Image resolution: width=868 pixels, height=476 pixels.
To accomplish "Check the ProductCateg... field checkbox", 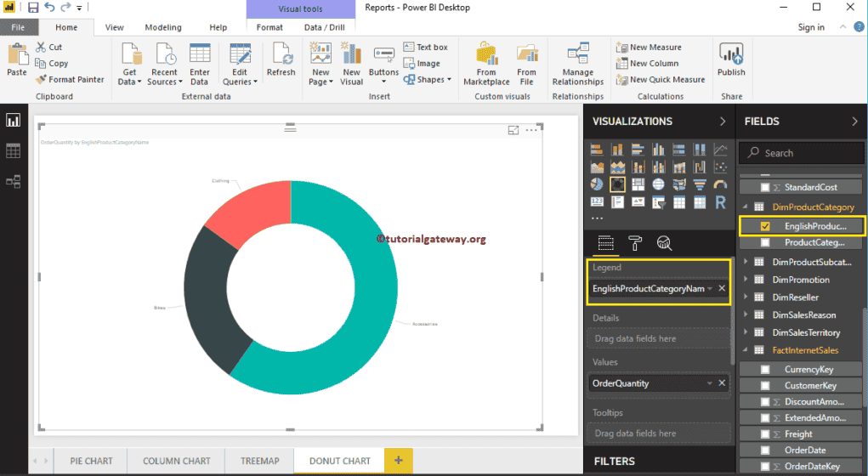I will point(765,242).
